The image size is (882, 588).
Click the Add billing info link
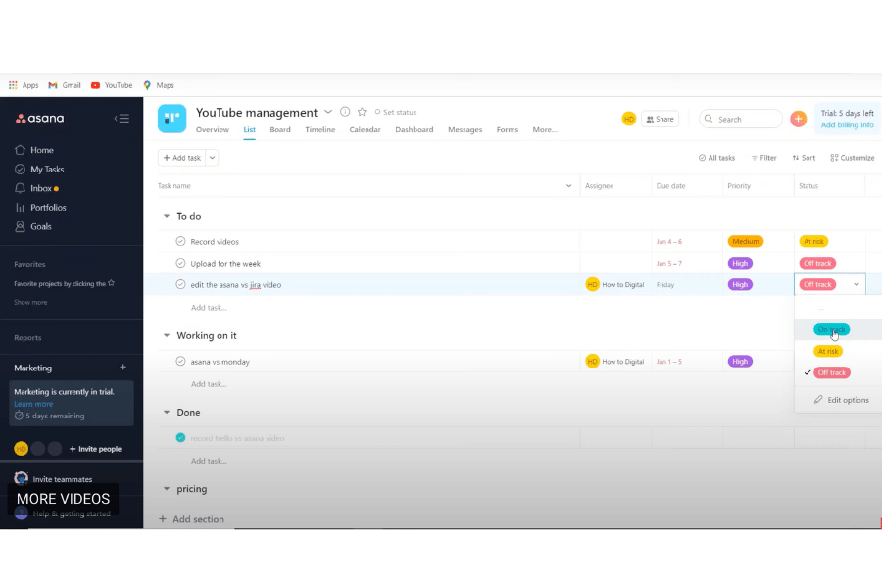[x=847, y=125]
